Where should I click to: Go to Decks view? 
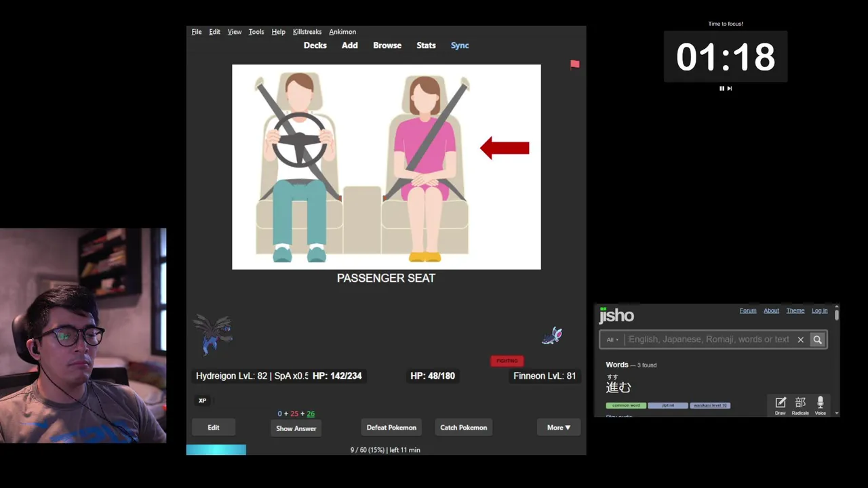315,45
